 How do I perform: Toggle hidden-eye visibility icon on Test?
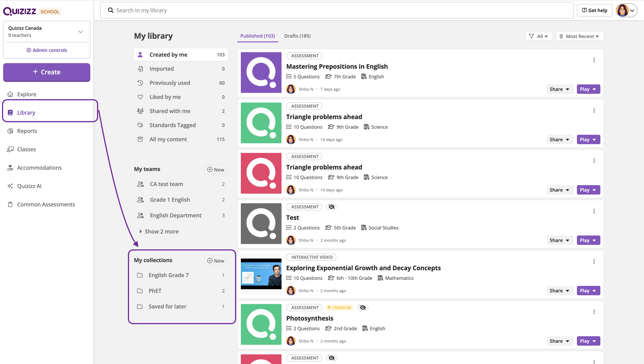point(331,207)
